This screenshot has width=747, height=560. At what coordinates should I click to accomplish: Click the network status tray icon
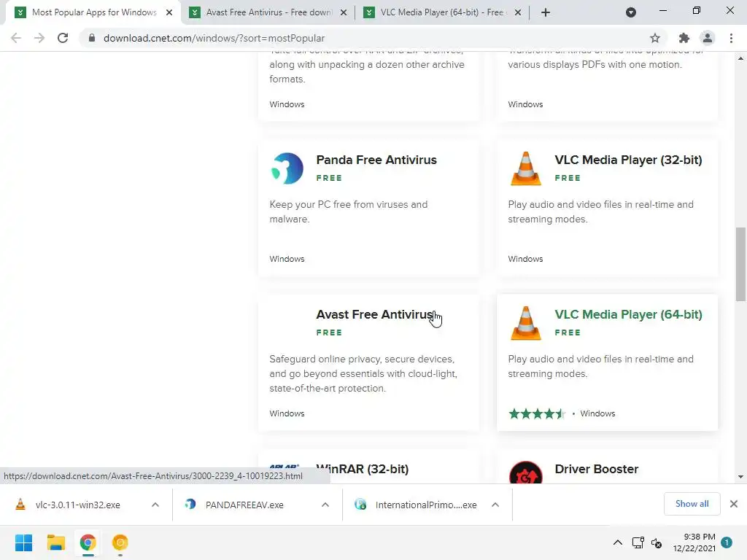pyautogui.click(x=638, y=542)
